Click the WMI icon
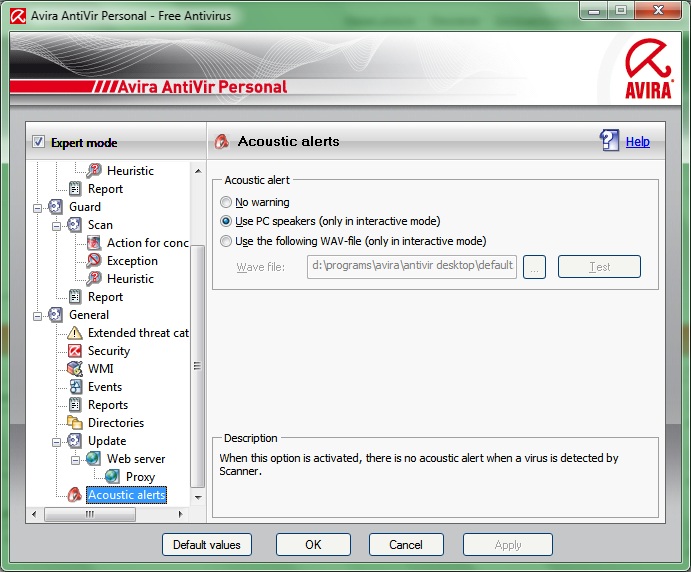 click(x=75, y=368)
